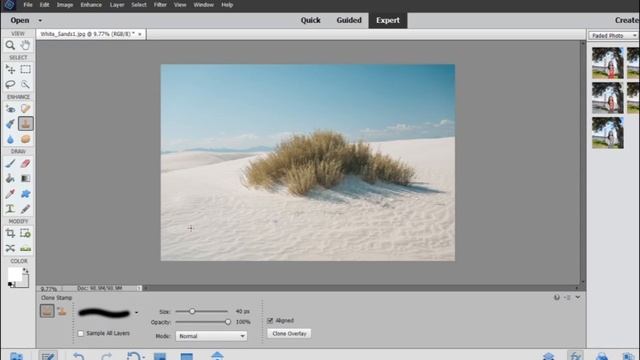The width and height of the screenshot is (640, 360).
Task: Swap foreground and background colors
Action: click(26, 270)
